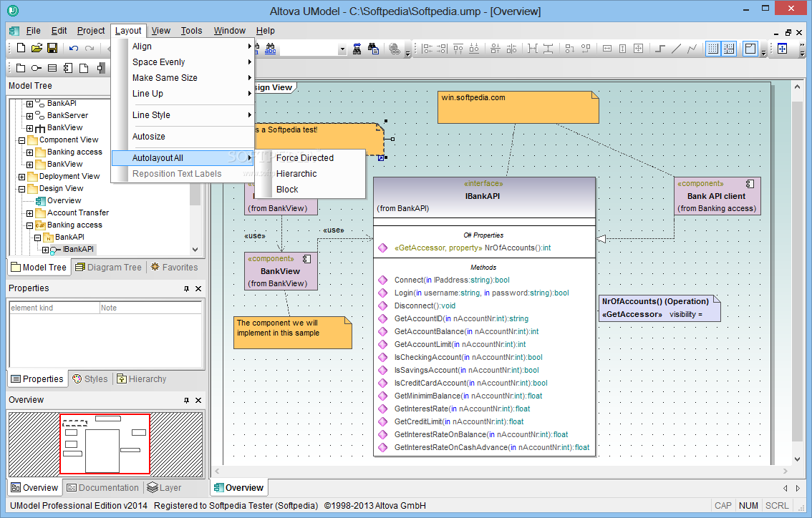Switch to Favorites tab
This screenshot has width=812, height=518.
[x=174, y=268]
